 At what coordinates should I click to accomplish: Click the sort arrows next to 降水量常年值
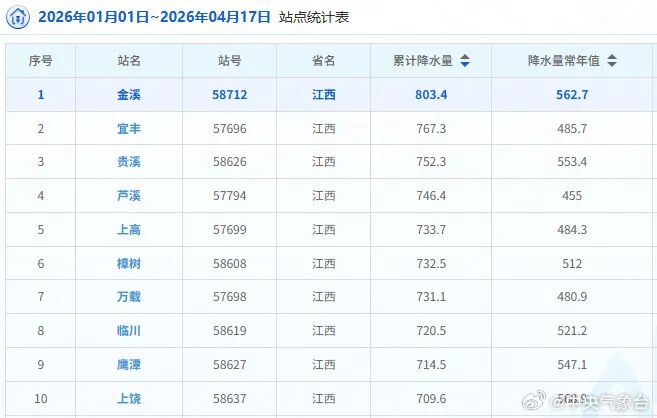[612, 61]
